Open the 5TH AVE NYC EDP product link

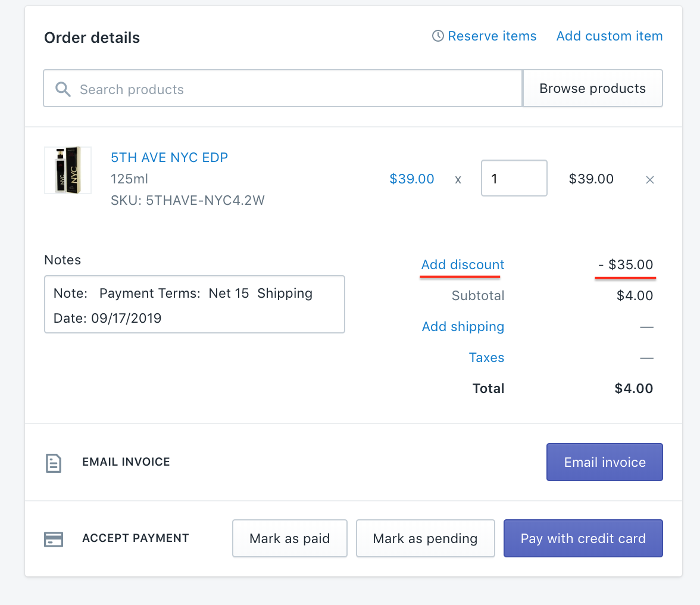pos(169,157)
